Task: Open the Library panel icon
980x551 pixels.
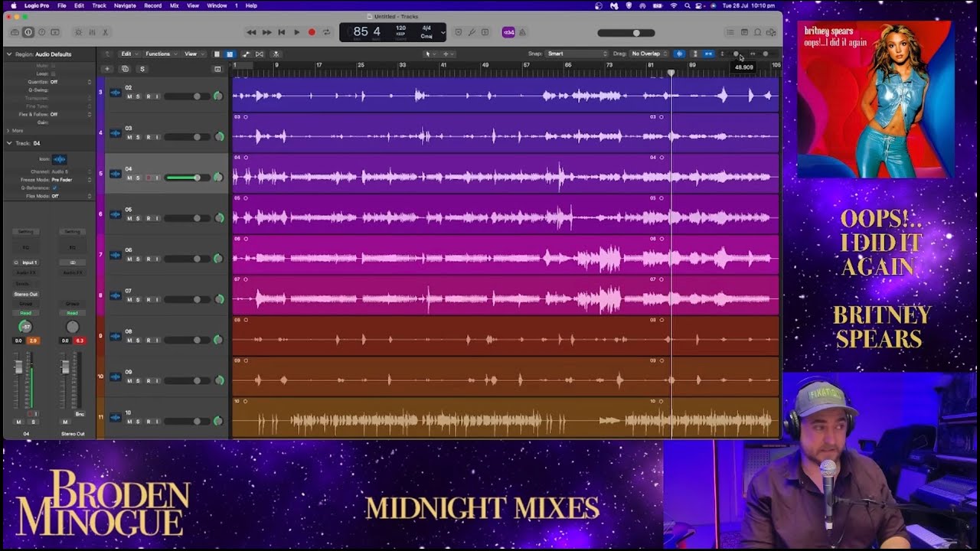Action: coord(15,32)
